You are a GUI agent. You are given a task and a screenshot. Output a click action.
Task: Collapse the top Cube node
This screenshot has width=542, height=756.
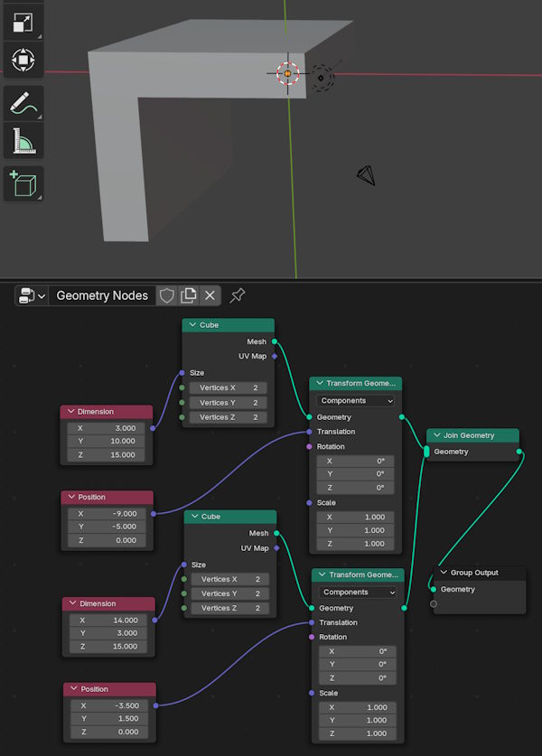tap(192, 326)
